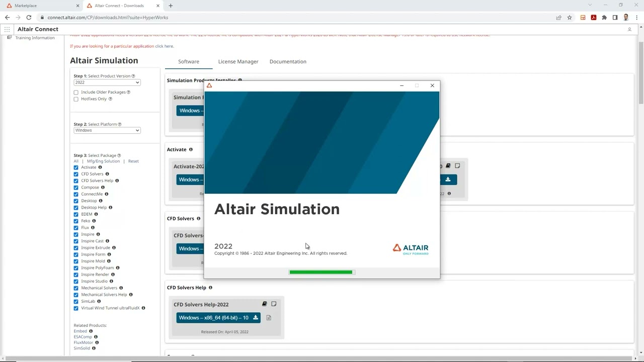The image size is (644, 362).
Task: Switch to the Software tab
Action: click(x=189, y=61)
